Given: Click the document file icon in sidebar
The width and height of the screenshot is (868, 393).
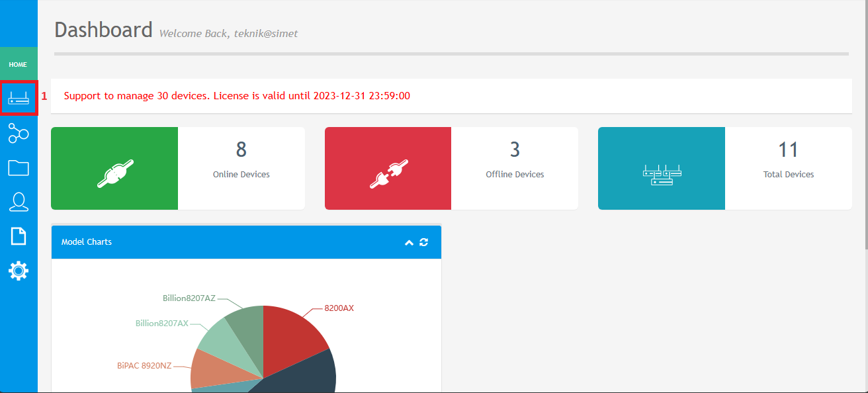Looking at the screenshot, I should pos(19,236).
